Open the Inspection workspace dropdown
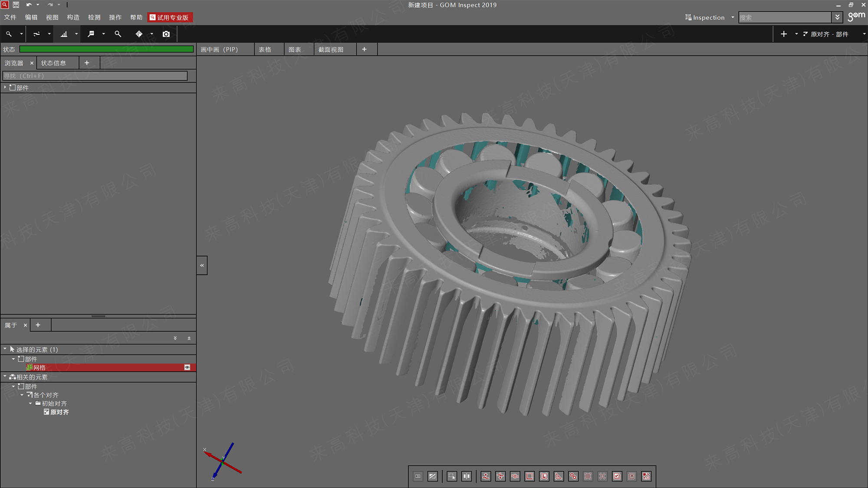Screen dimensions: 868x488 [733, 17]
